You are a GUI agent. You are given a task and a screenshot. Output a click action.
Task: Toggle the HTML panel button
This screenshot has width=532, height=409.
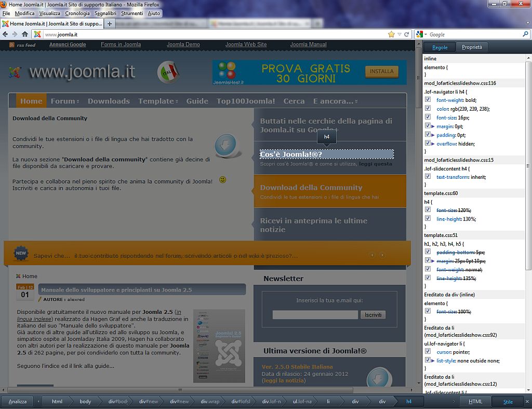tap(475, 402)
